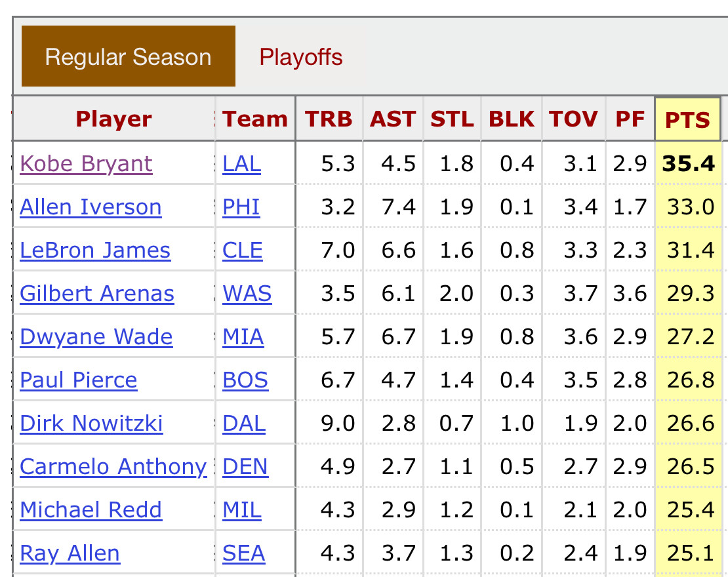Click the Player column header
Viewport: 728px width, 577px height.
(x=113, y=119)
